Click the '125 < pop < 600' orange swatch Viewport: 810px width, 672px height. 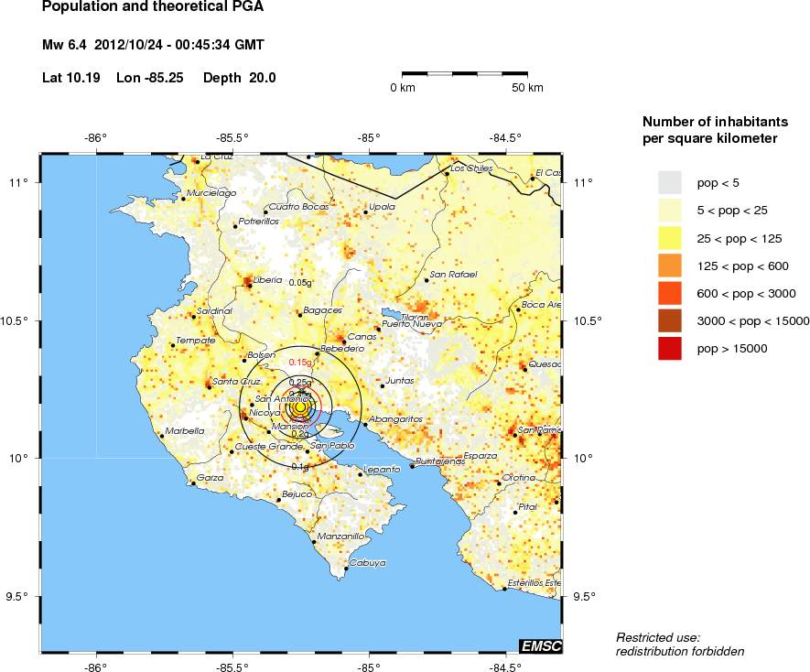pos(670,266)
